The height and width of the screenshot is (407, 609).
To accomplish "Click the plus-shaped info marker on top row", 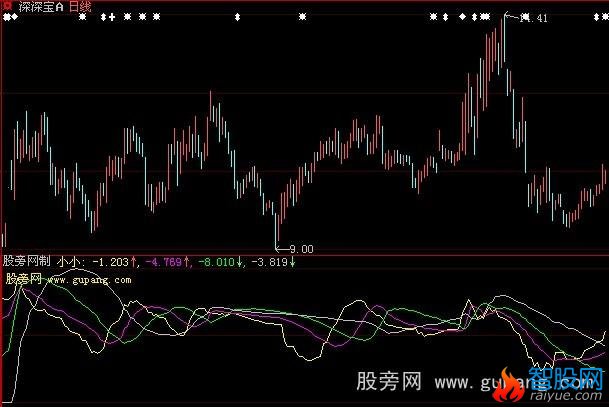I will coord(112,17).
